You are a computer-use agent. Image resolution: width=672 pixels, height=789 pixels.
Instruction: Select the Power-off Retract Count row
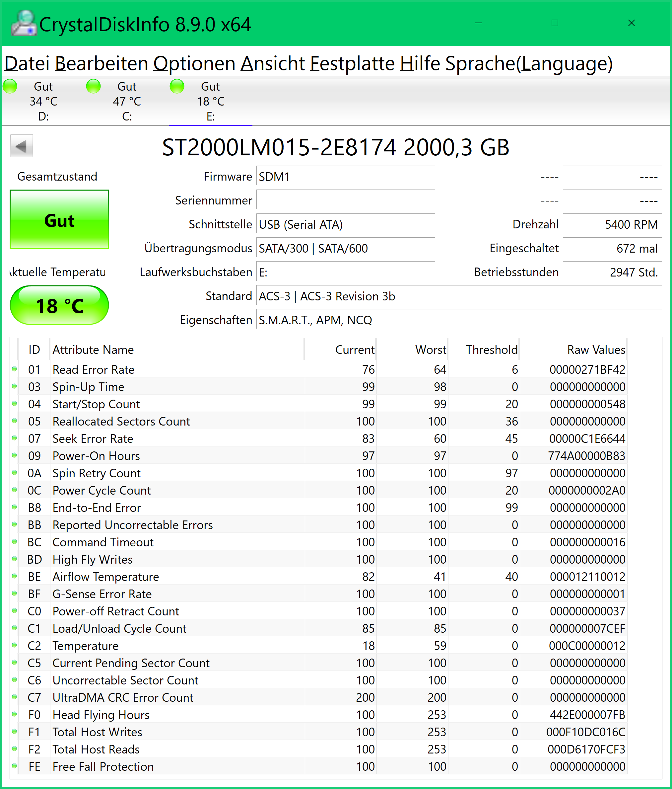[319, 611]
